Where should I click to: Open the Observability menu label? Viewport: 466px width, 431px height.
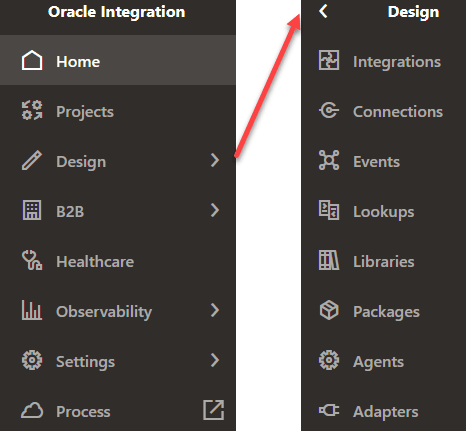(104, 312)
